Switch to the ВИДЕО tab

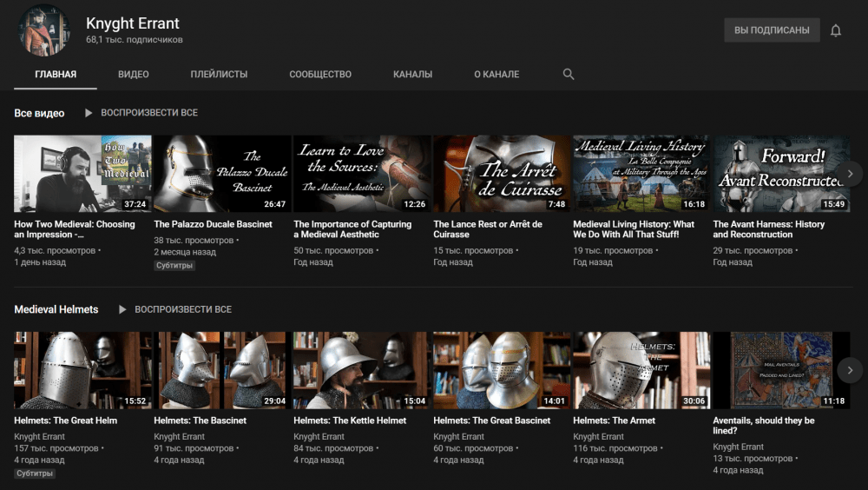point(134,75)
